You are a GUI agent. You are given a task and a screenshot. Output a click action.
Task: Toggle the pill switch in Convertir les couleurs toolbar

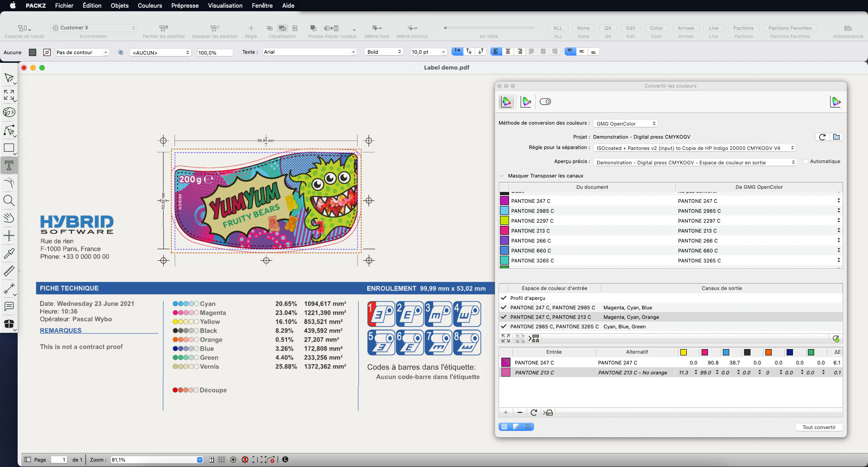click(546, 102)
